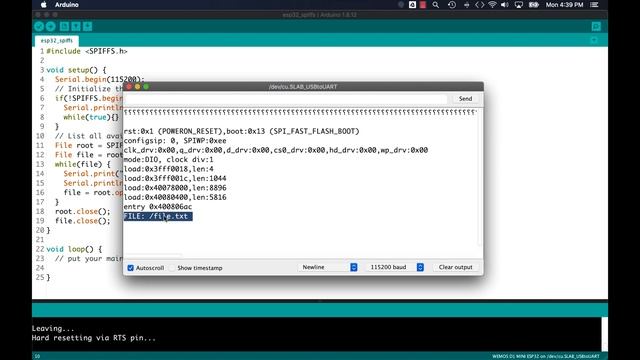This screenshot has height=360, width=640.
Task: Click the WEMOS D1 MINI ESP32 board status text
Action: pyautogui.click(x=546, y=356)
